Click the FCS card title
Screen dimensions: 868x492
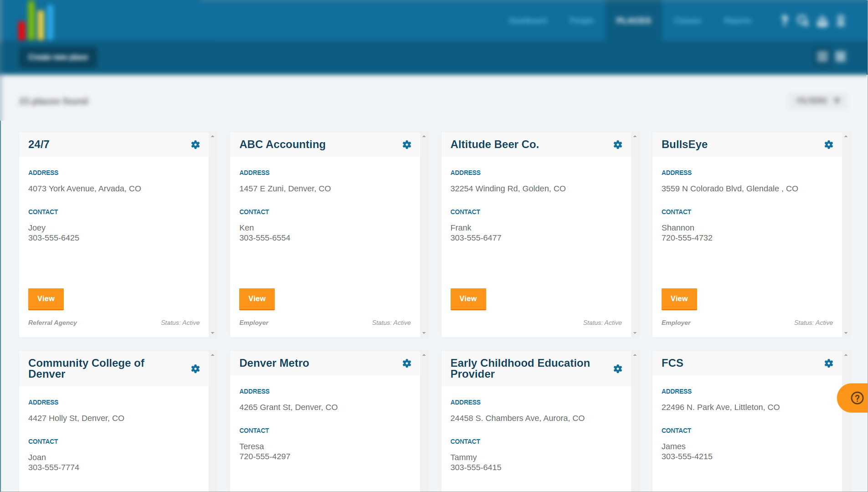[673, 363]
